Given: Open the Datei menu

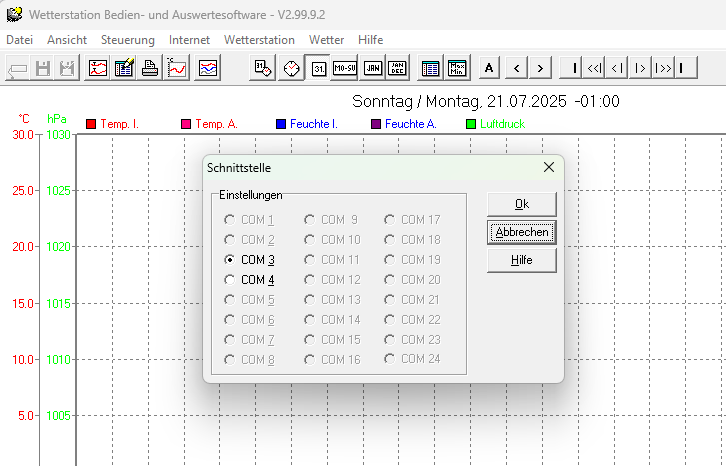Looking at the screenshot, I should pos(19,40).
